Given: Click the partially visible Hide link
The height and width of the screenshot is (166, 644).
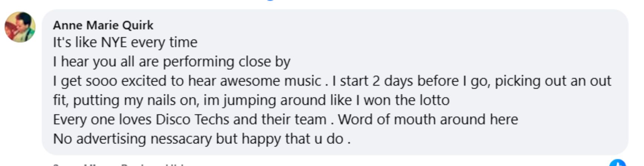Looking at the screenshot, I should (174, 165).
